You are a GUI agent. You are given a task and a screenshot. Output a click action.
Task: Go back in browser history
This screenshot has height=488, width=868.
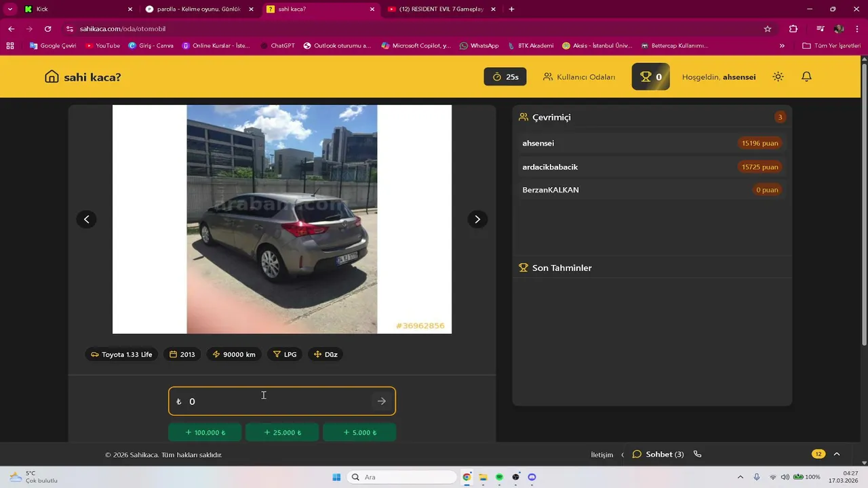(x=11, y=29)
